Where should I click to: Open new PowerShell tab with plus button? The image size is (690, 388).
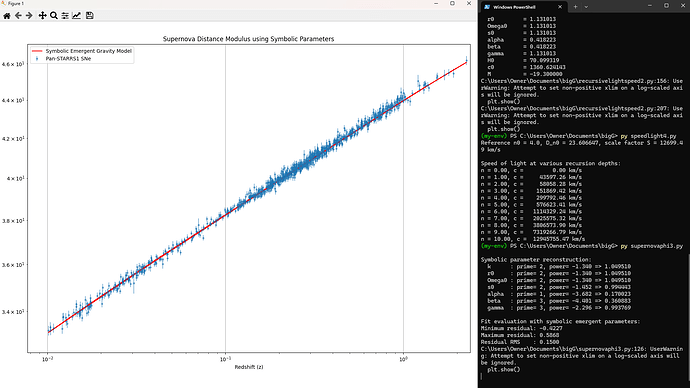click(x=575, y=7)
